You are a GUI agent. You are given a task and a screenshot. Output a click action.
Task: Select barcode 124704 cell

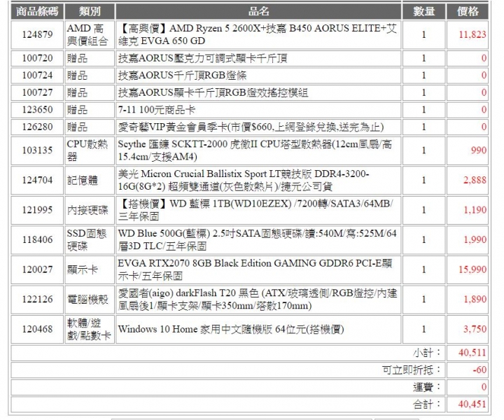tap(37, 181)
